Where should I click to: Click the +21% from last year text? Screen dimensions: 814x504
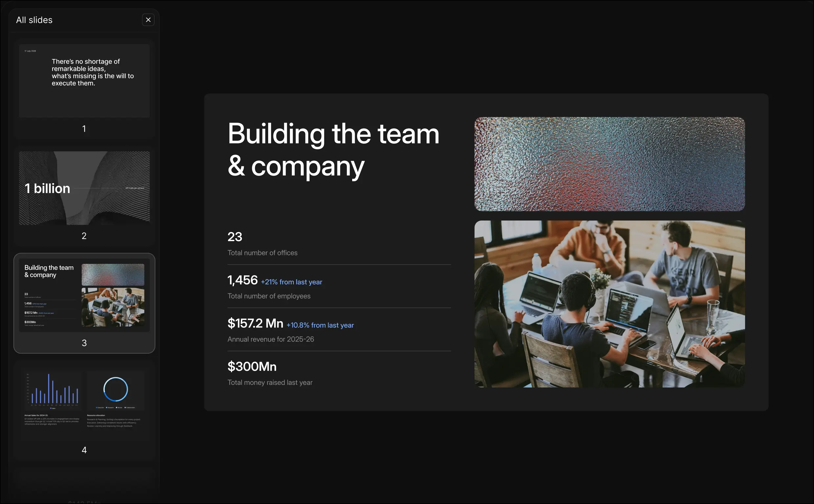pyautogui.click(x=291, y=282)
